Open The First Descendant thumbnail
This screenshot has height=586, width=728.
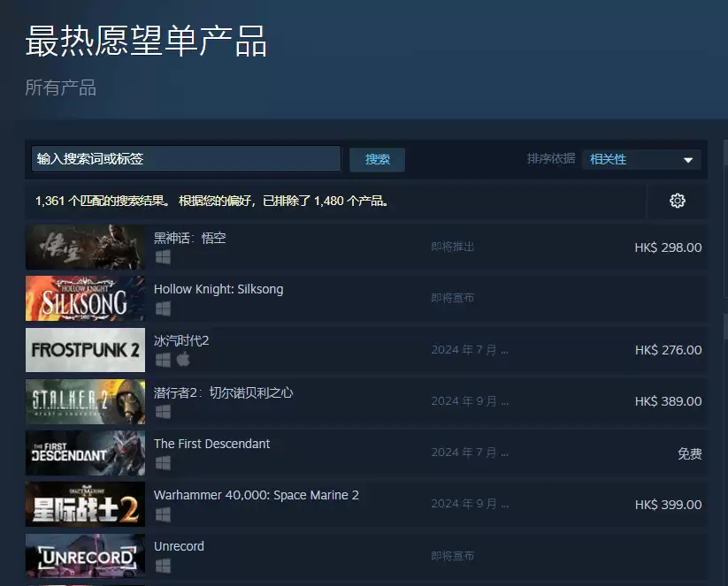tap(85, 453)
